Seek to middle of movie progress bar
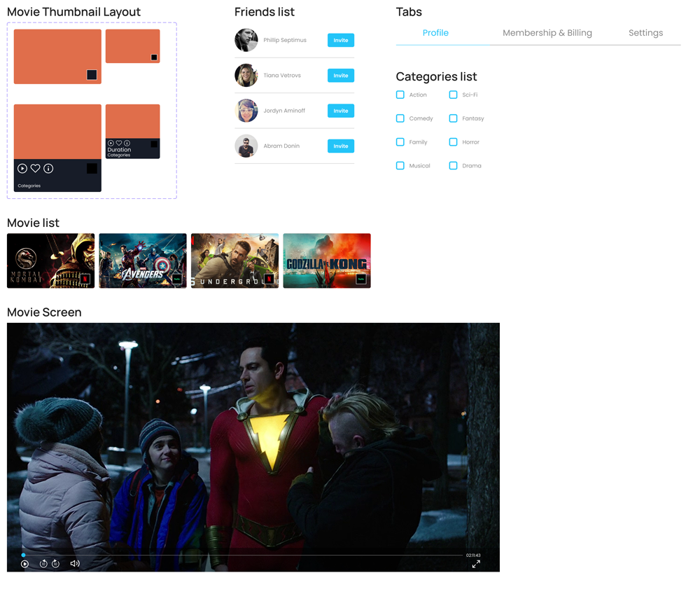Viewport: 700px width, 594px height. tap(242, 555)
